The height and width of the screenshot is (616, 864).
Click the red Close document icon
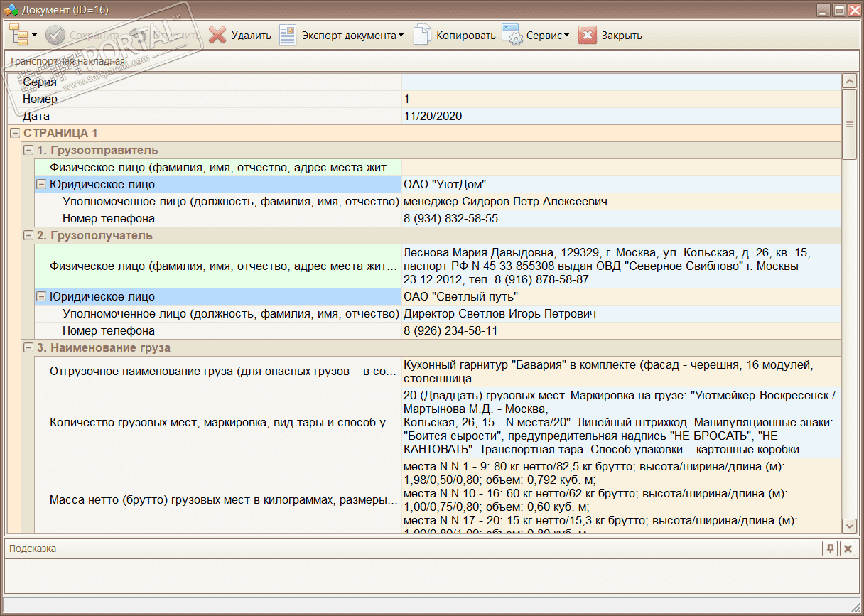click(x=588, y=35)
